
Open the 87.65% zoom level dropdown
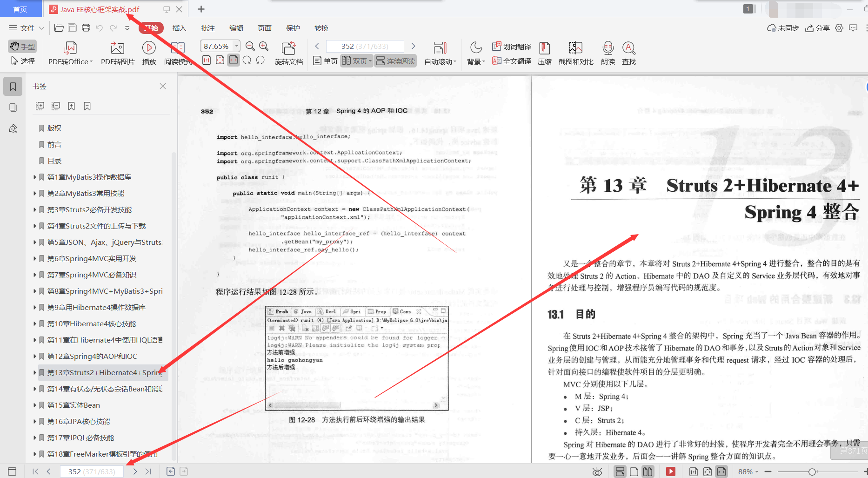click(237, 46)
